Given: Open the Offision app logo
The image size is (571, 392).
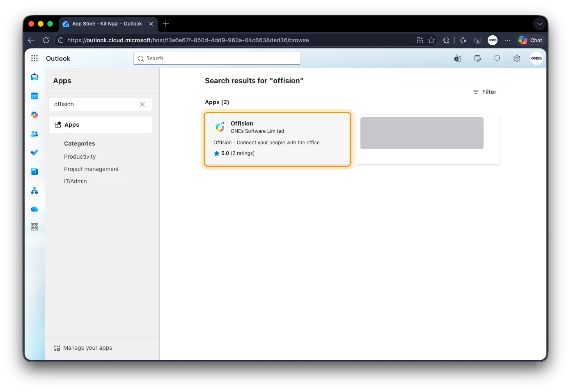Looking at the screenshot, I should tap(220, 127).
